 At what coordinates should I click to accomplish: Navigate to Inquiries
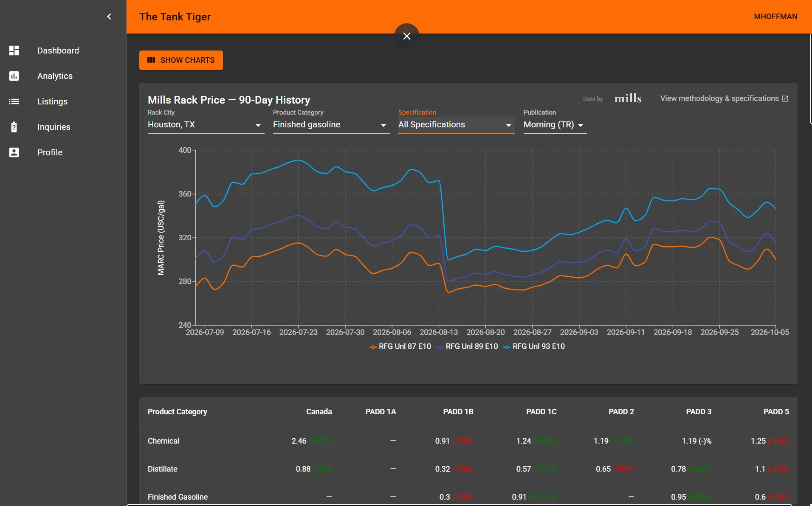coord(63,127)
